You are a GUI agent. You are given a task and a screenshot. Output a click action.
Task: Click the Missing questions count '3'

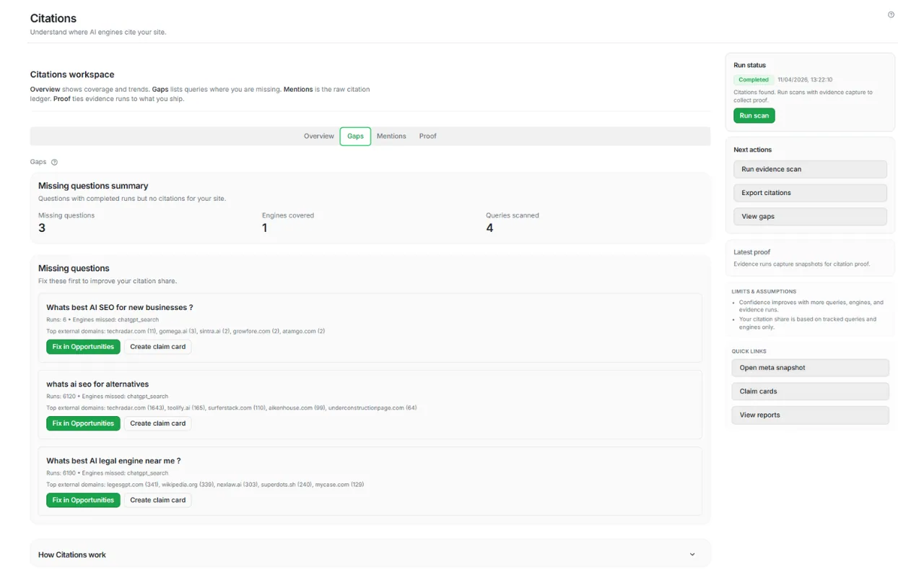pos(42,228)
